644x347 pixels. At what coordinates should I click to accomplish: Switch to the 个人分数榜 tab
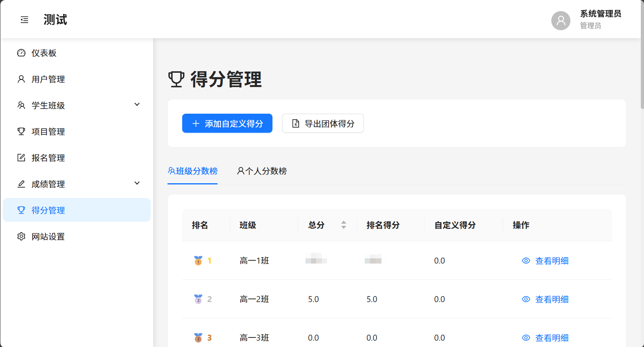coord(262,171)
